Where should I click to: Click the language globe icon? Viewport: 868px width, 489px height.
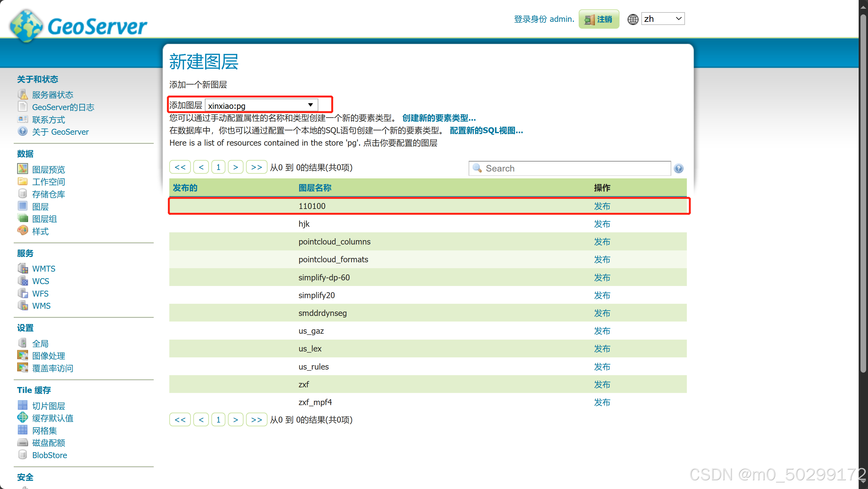633,19
